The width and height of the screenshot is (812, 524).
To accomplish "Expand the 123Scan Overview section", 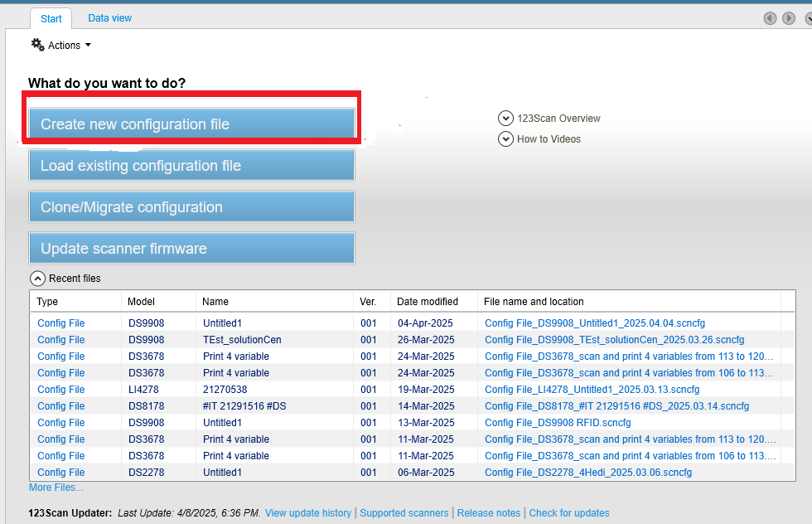I will [549, 119].
